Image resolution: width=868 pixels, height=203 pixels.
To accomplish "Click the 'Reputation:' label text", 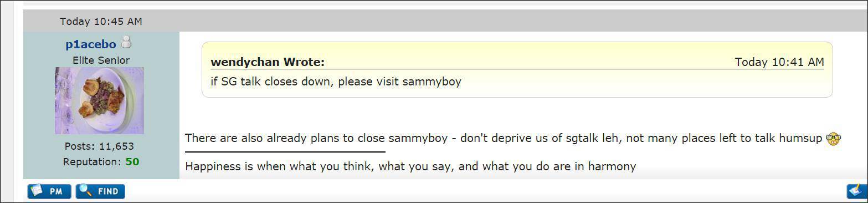I will [92, 162].
